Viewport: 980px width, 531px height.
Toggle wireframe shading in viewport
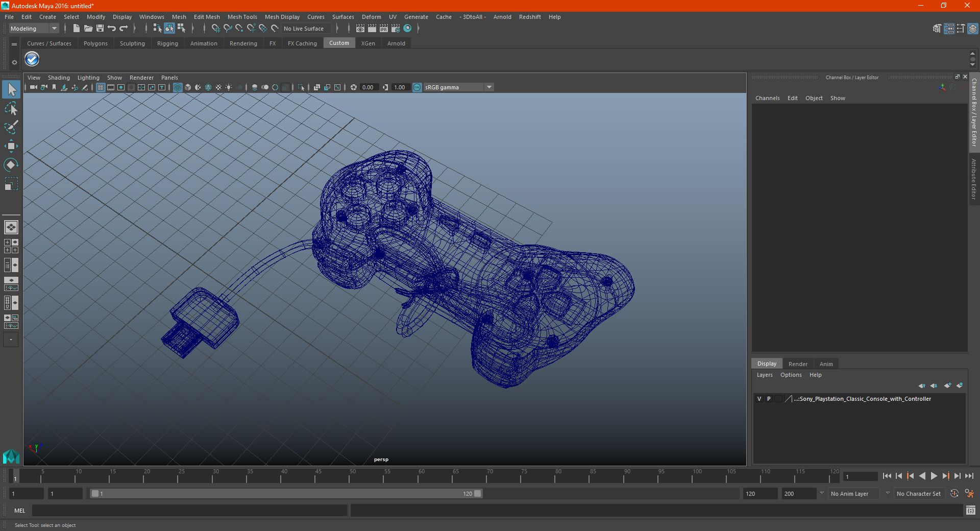pos(178,87)
